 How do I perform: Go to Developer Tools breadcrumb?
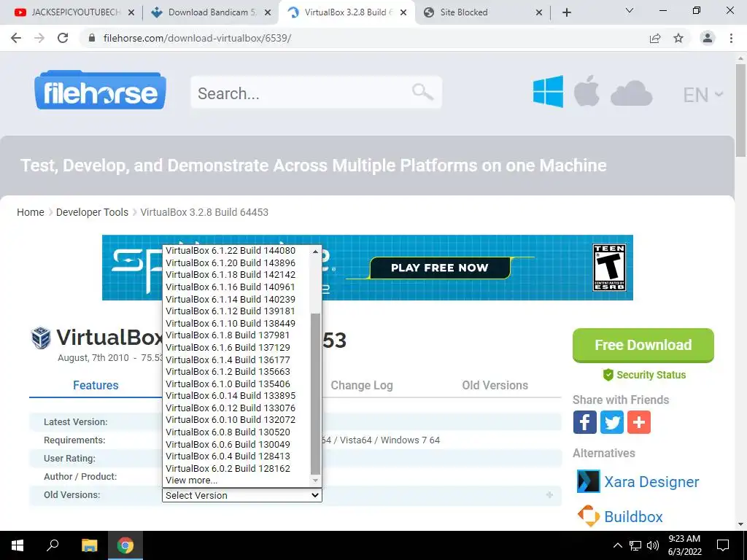pyautogui.click(x=92, y=212)
